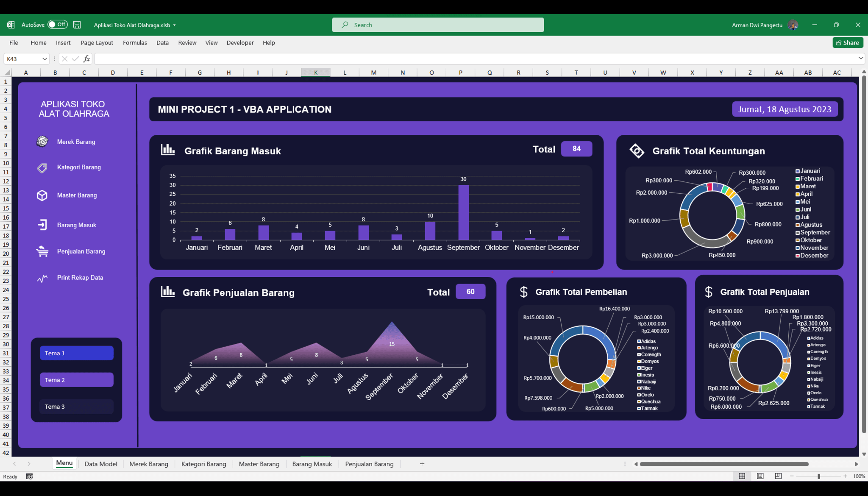Adjust the zoom level slider
The image size is (868, 496).
(818, 476)
